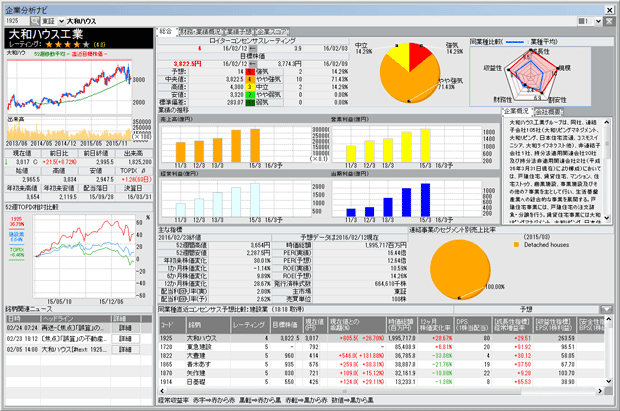Image resolution: width=620 pixels, height=411 pixels.
Task: Open the 東証 market dropdown
Action: 61,21
